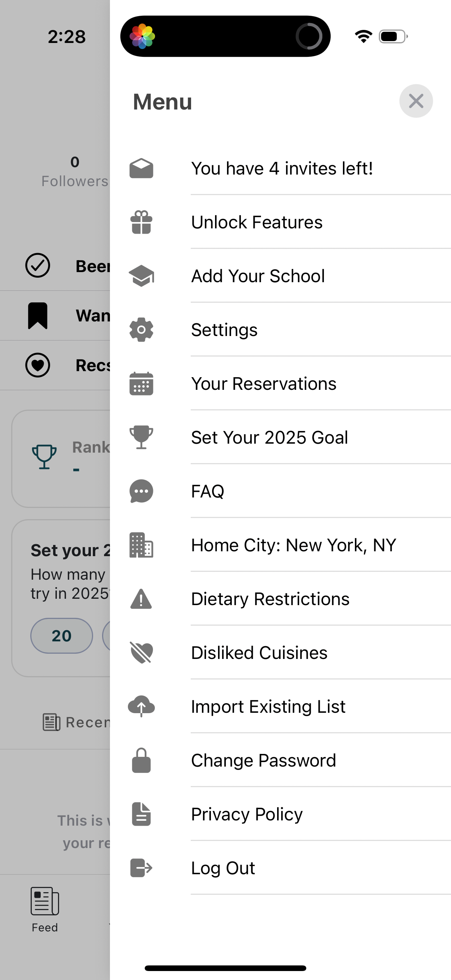
Task: Choose the 20 goal option
Action: tap(61, 636)
